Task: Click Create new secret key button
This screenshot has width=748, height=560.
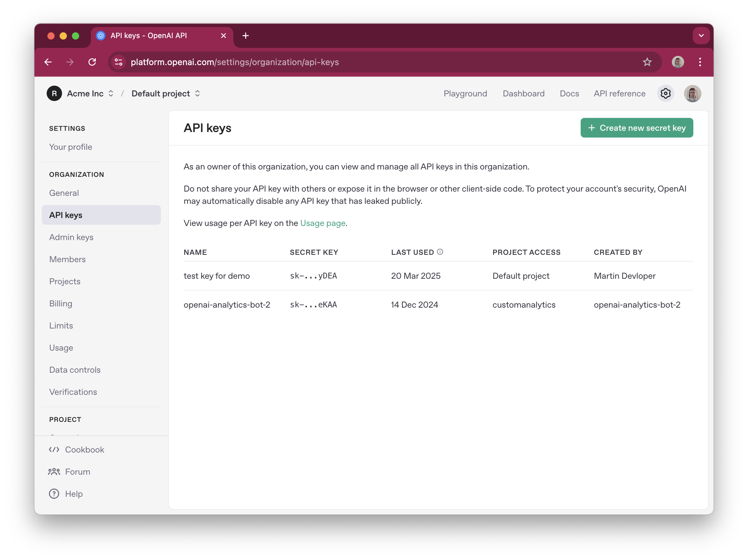Action: pos(637,128)
